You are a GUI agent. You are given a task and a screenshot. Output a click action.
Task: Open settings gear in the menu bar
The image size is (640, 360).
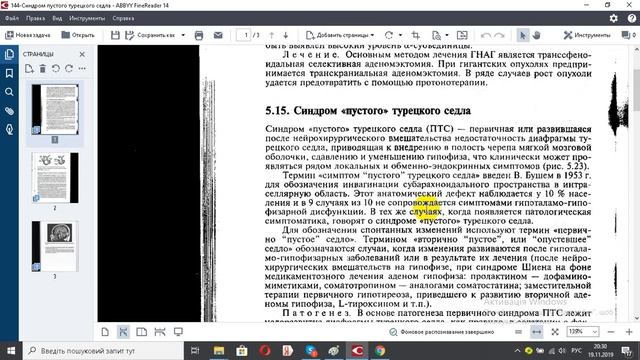613,18
